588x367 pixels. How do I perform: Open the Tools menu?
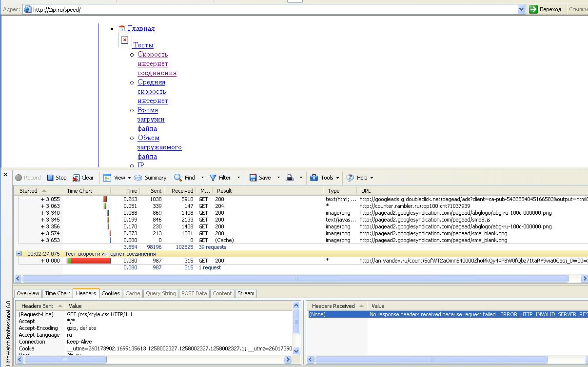325,178
